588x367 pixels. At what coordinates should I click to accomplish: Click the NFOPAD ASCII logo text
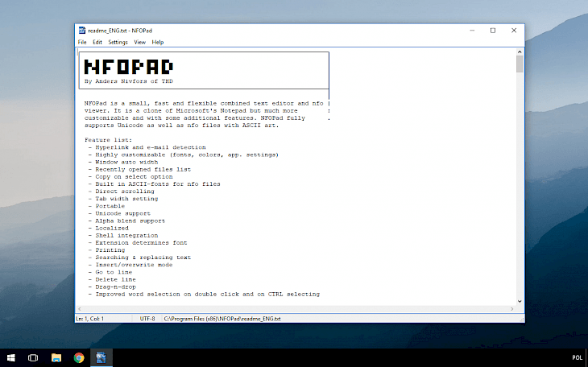(129, 67)
